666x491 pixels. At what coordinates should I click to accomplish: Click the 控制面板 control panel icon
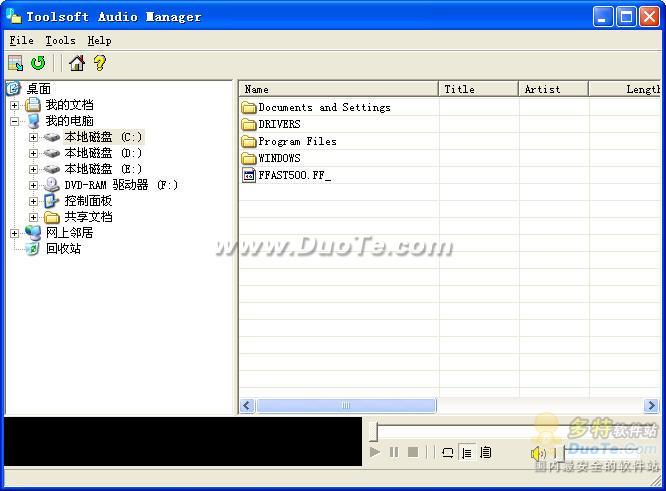51,201
